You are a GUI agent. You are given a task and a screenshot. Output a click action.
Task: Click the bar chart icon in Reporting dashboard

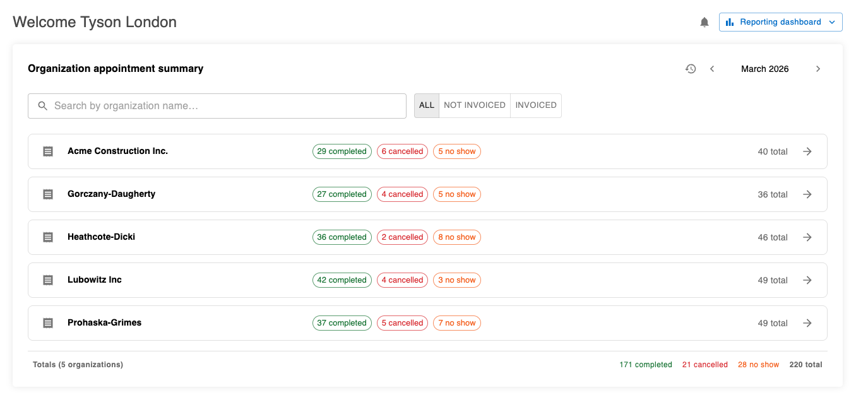[x=730, y=22]
